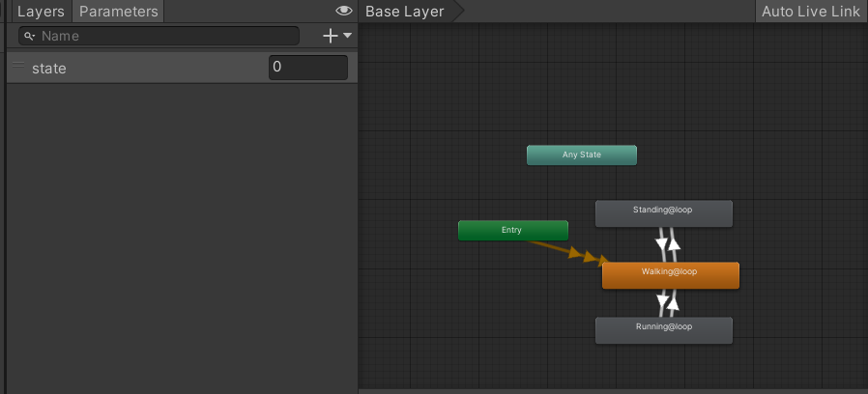The image size is (868, 394).
Task: Select the state parameter row
Action: click(x=182, y=68)
